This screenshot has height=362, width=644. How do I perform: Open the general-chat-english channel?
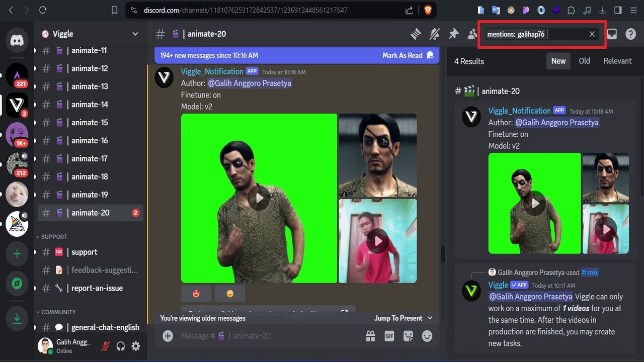click(x=90, y=328)
